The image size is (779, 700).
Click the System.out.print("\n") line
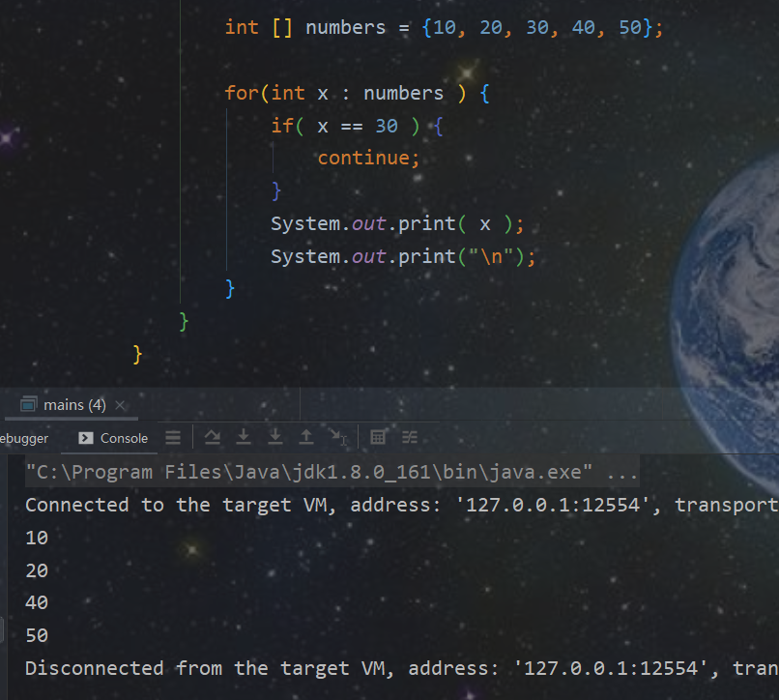(403, 257)
